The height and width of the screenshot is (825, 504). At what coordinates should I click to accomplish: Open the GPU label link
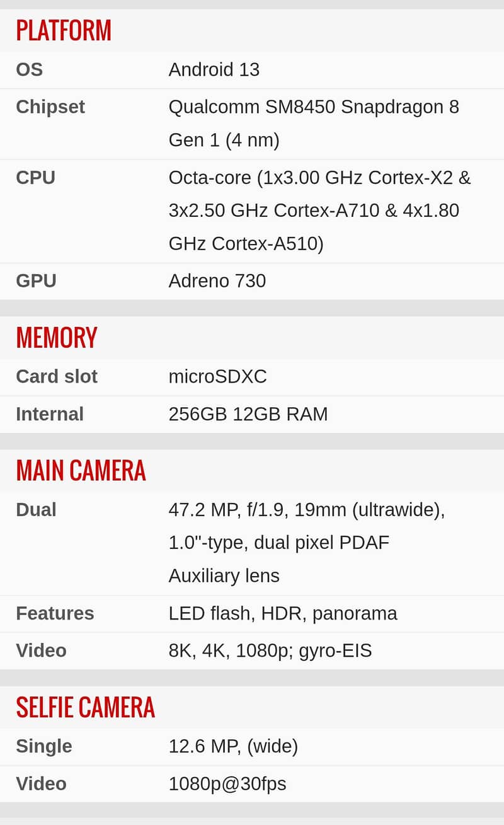coord(36,281)
